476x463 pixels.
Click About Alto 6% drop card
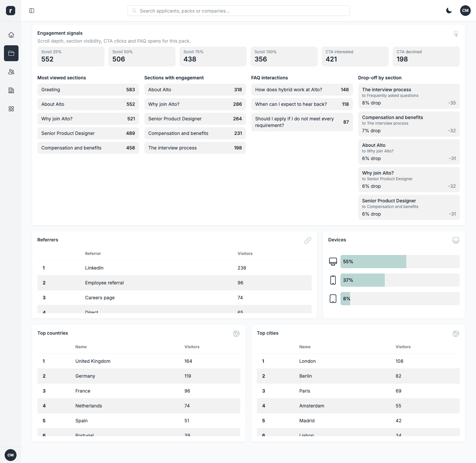[409, 152]
